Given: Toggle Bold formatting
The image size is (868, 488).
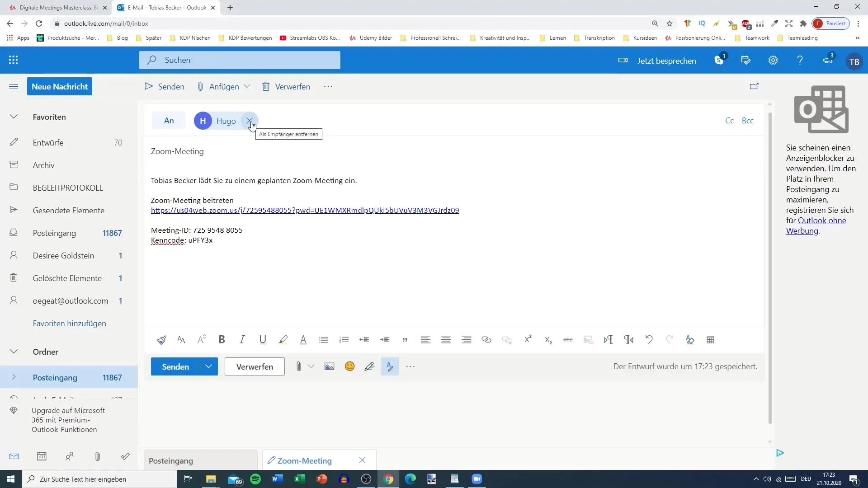Looking at the screenshot, I should [x=222, y=340].
